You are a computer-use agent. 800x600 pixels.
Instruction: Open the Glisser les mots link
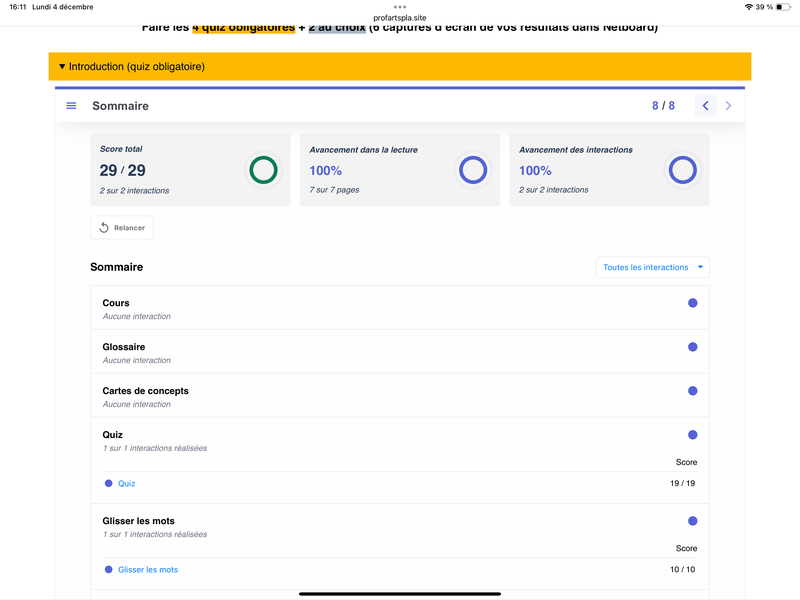(148, 570)
